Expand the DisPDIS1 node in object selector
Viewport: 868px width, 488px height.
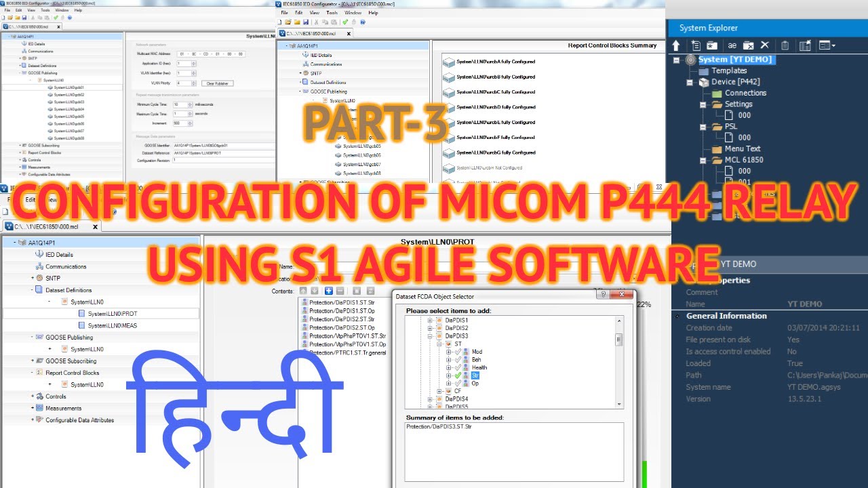point(430,321)
